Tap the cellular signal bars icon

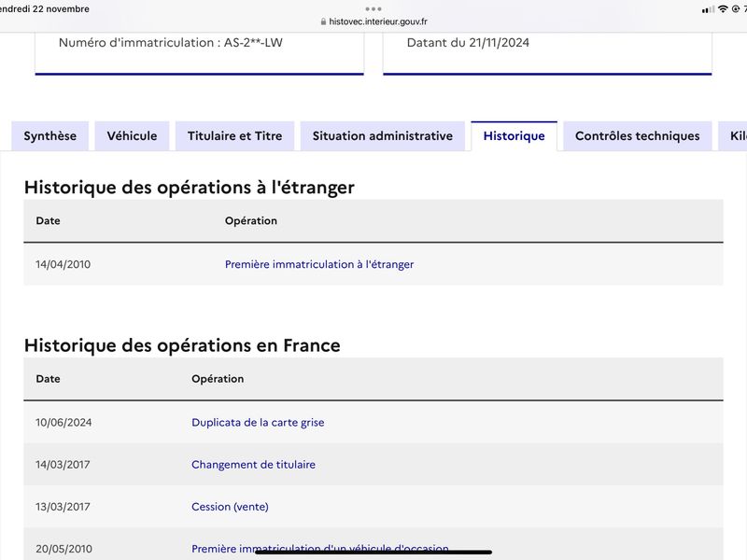[x=708, y=9]
